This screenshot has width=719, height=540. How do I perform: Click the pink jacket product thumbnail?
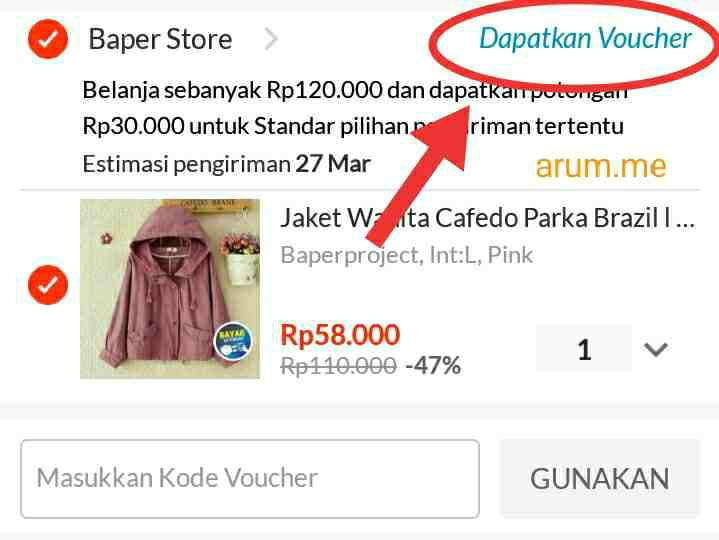(170, 289)
